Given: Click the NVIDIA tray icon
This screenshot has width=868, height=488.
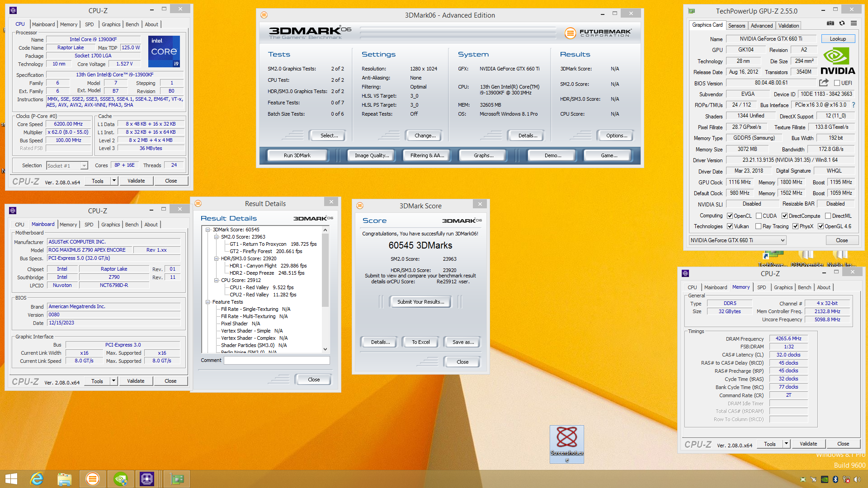Looking at the screenshot, I should pos(825,479).
